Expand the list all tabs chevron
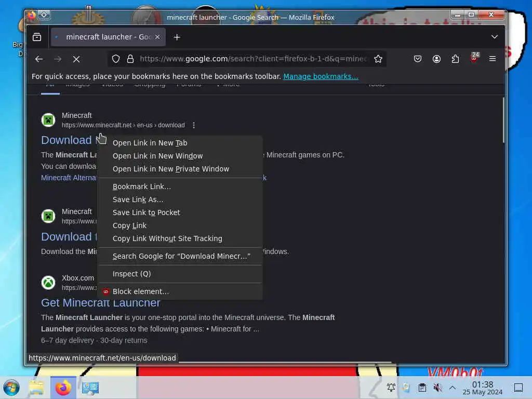This screenshot has width=532, height=399. click(495, 37)
